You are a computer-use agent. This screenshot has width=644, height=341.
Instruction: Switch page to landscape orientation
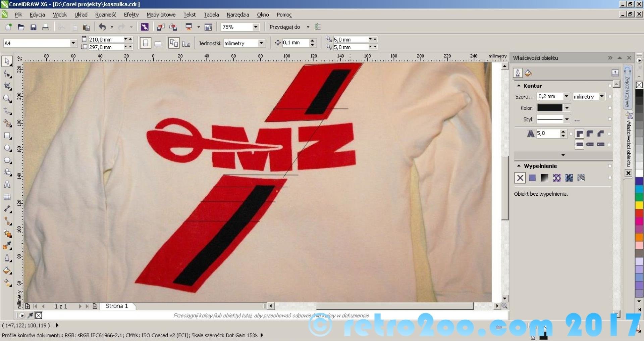158,44
